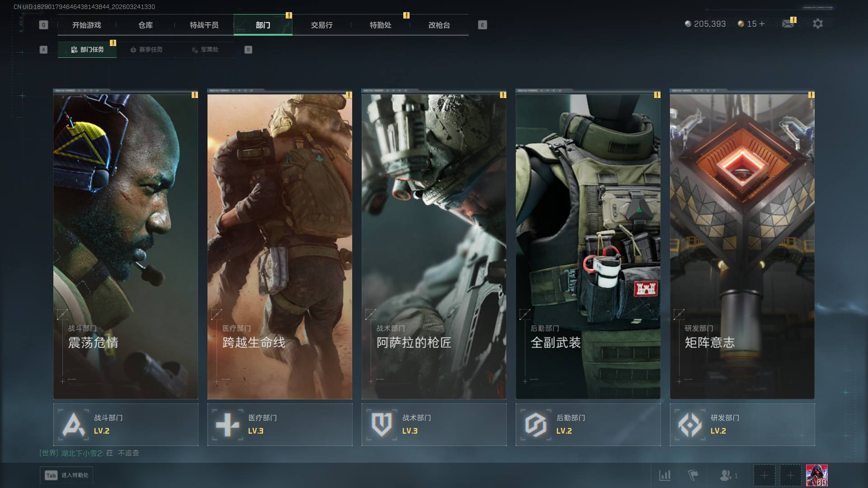
Task: Open the 交易行 tab
Action: tap(321, 25)
